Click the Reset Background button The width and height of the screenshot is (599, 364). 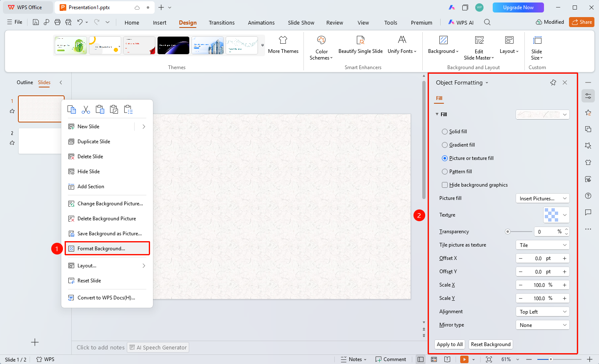point(491,344)
